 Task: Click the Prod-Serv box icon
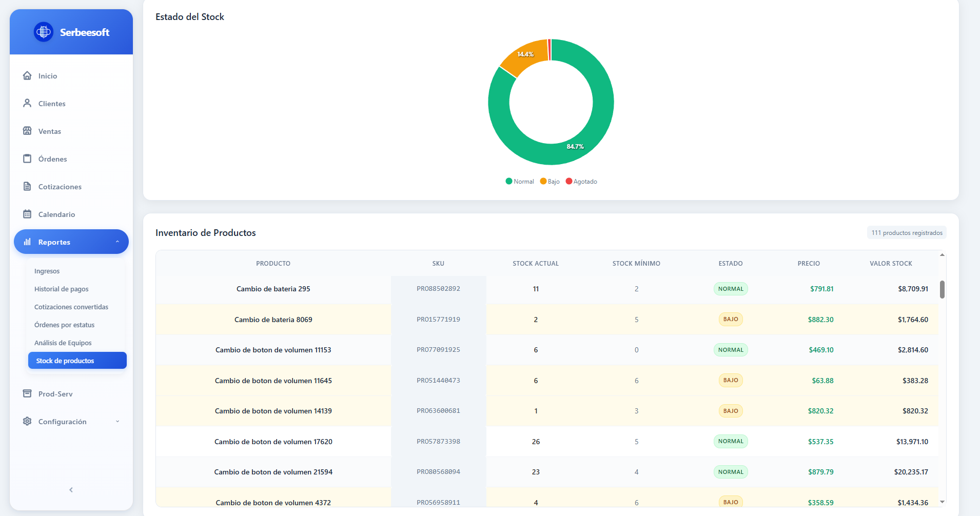click(x=27, y=393)
